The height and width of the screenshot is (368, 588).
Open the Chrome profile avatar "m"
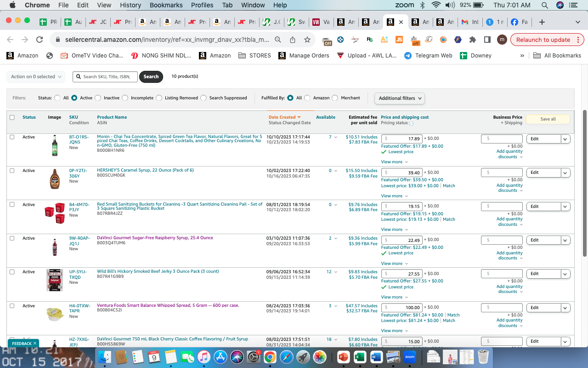point(502,40)
